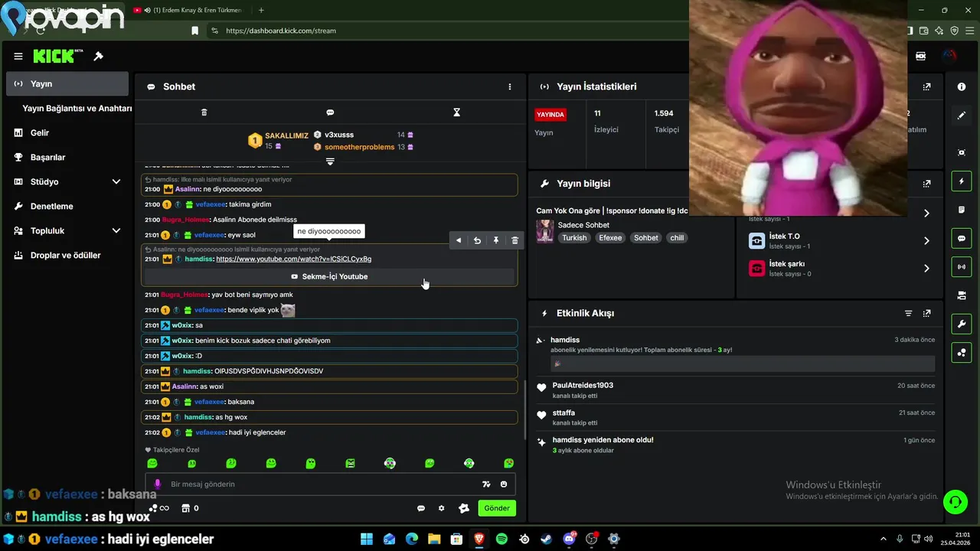Click the first green Kick emote
Screen dimensions: 980x551
(x=152, y=463)
